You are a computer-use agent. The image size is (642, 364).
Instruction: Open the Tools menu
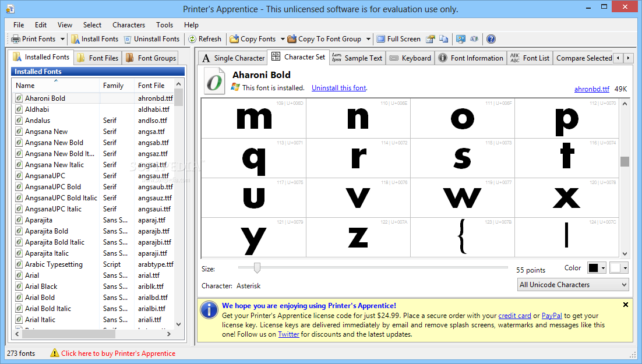pyautogui.click(x=164, y=25)
